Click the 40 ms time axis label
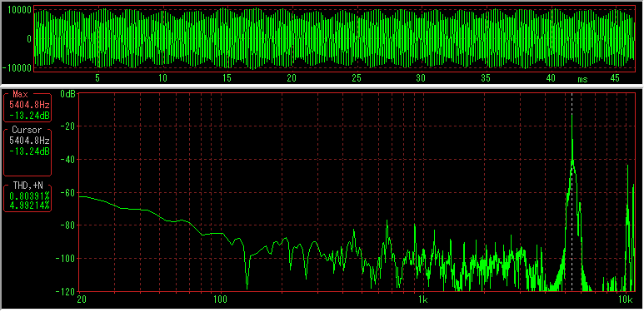The width and height of the screenshot is (644, 312). (551, 78)
